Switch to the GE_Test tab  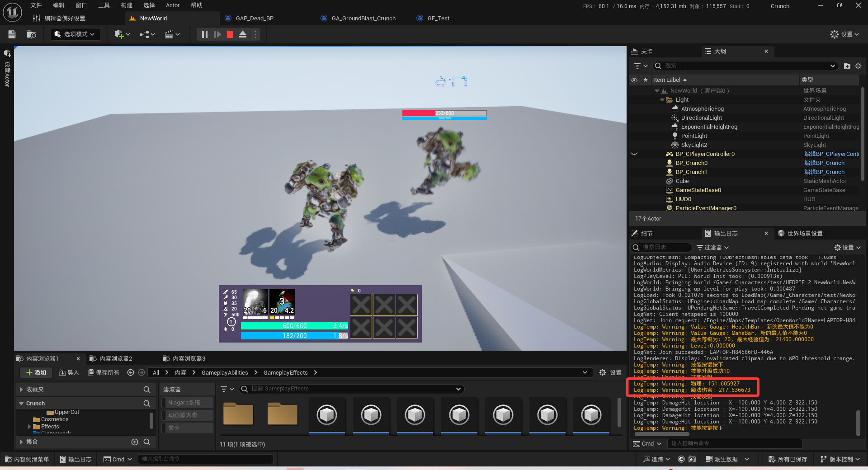tap(438, 18)
